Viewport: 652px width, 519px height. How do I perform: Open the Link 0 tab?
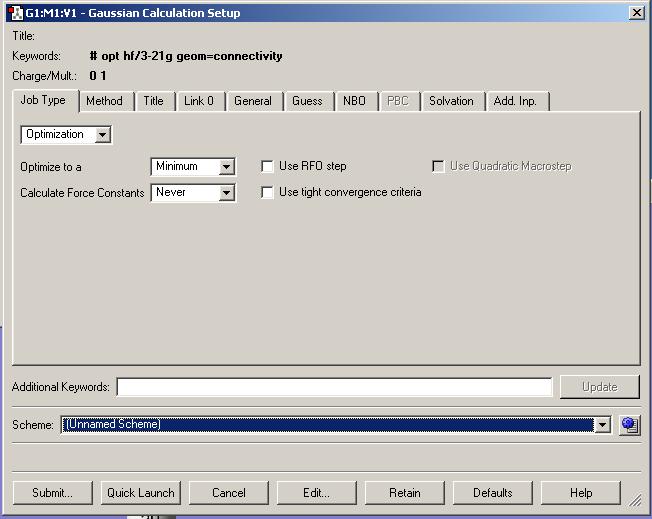click(199, 101)
